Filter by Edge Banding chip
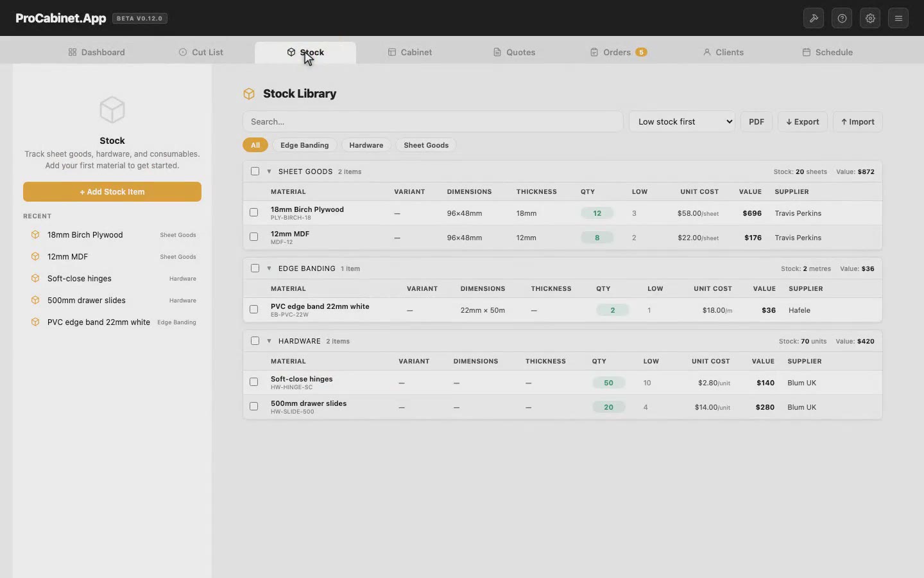 [305, 145]
